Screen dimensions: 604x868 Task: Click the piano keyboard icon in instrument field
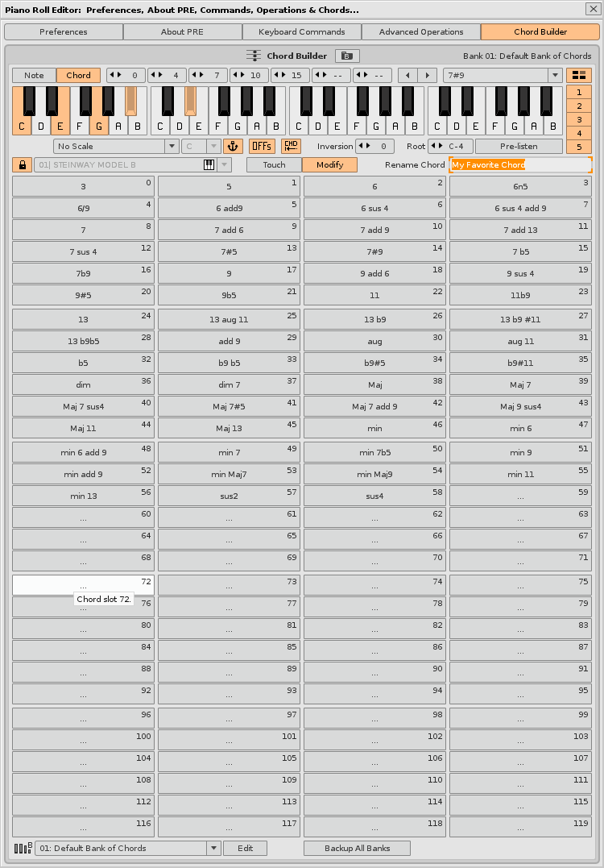[x=209, y=164]
